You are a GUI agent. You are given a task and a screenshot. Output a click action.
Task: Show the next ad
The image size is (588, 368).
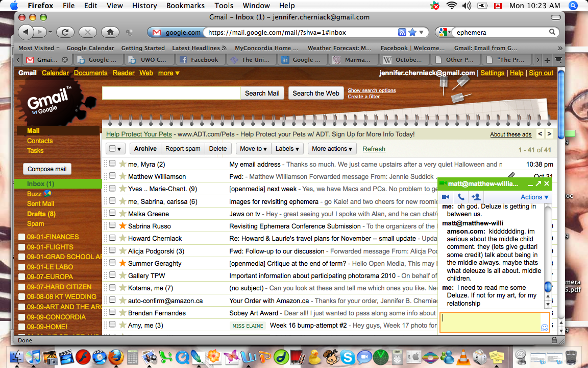[x=549, y=134]
